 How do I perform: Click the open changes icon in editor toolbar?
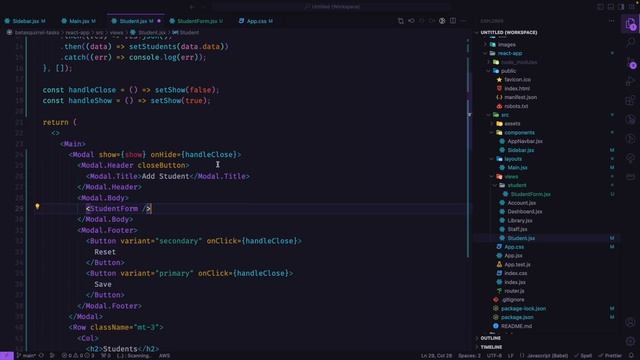pyautogui.click(x=400, y=20)
